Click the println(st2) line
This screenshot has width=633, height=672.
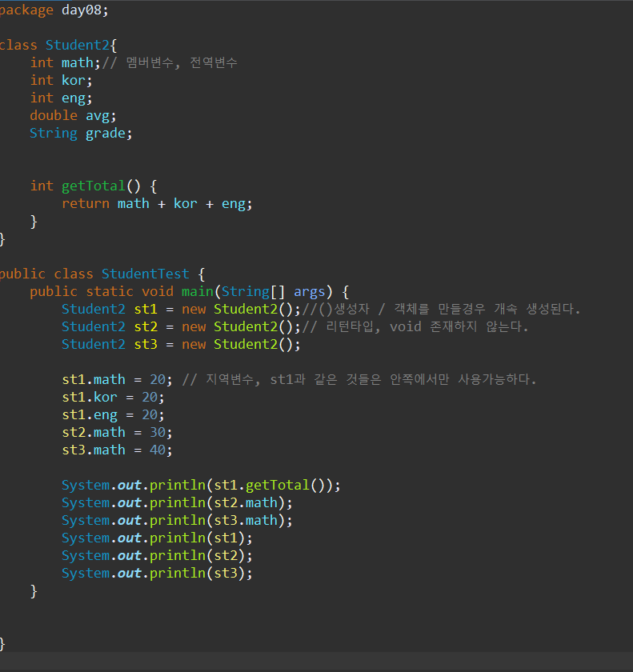(157, 555)
